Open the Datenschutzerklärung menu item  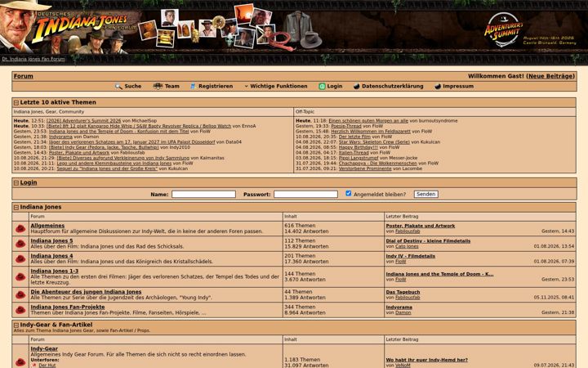tap(392, 87)
